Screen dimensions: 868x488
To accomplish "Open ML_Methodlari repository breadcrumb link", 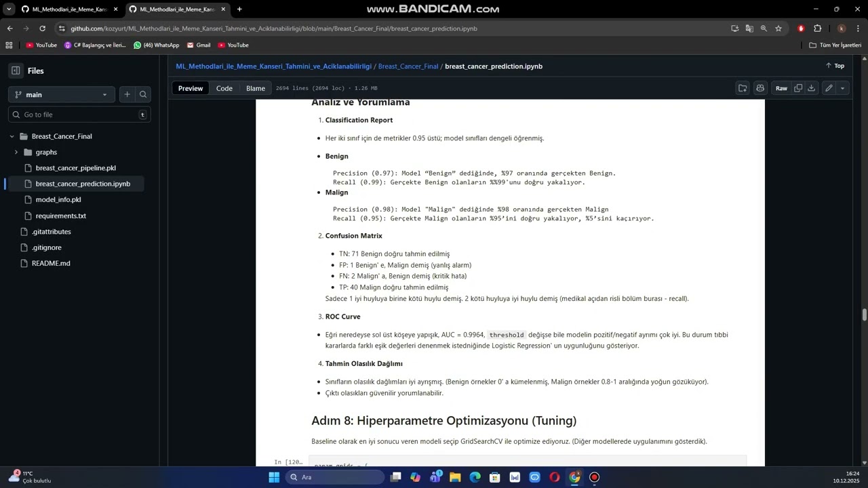I will tap(274, 66).
